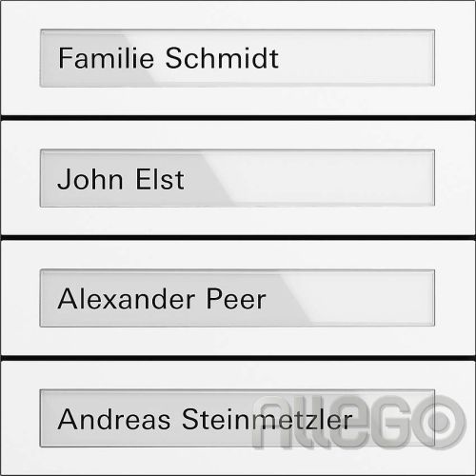Image resolution: width=476 pixels, height=476 pixels.
Task: Click empty glossy area of Alexander Peer nameplate
Action: coord(350,298)
